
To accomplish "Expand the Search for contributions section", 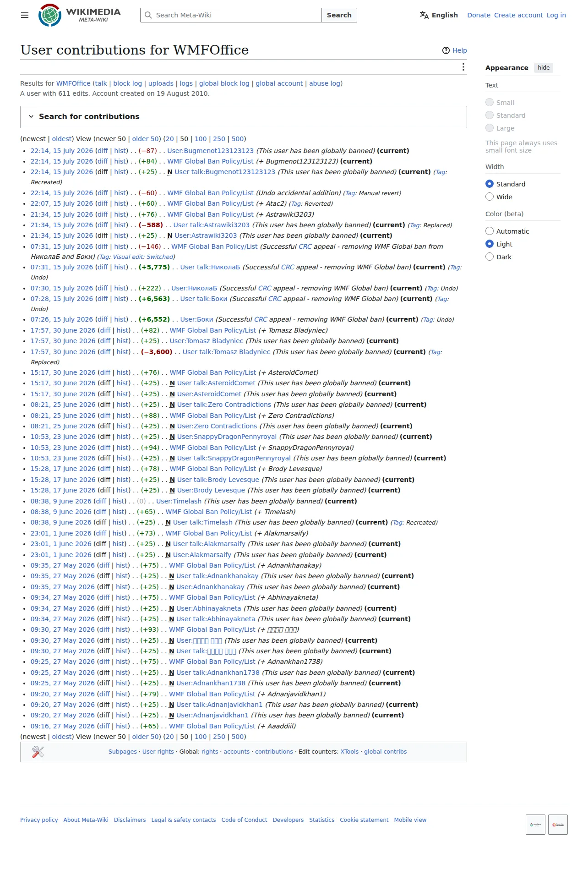I will click(x=244, y=117).
